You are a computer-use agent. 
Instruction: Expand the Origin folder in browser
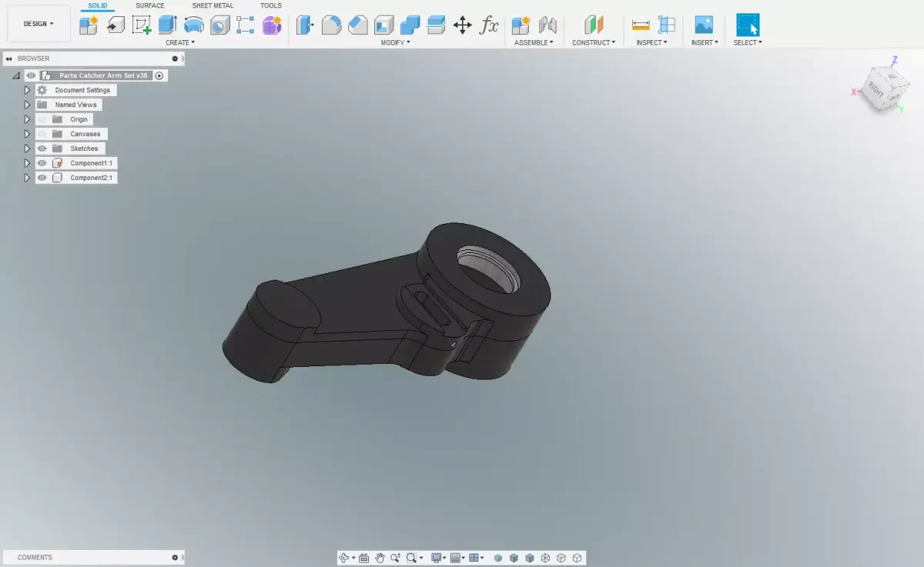pyautogui.click(x=27, y=119)
